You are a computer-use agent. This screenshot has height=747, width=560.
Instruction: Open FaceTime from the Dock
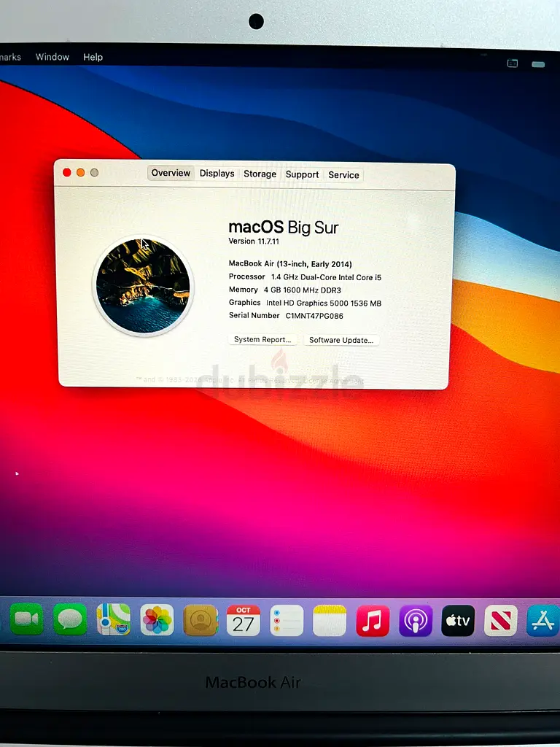pos(27,619)
